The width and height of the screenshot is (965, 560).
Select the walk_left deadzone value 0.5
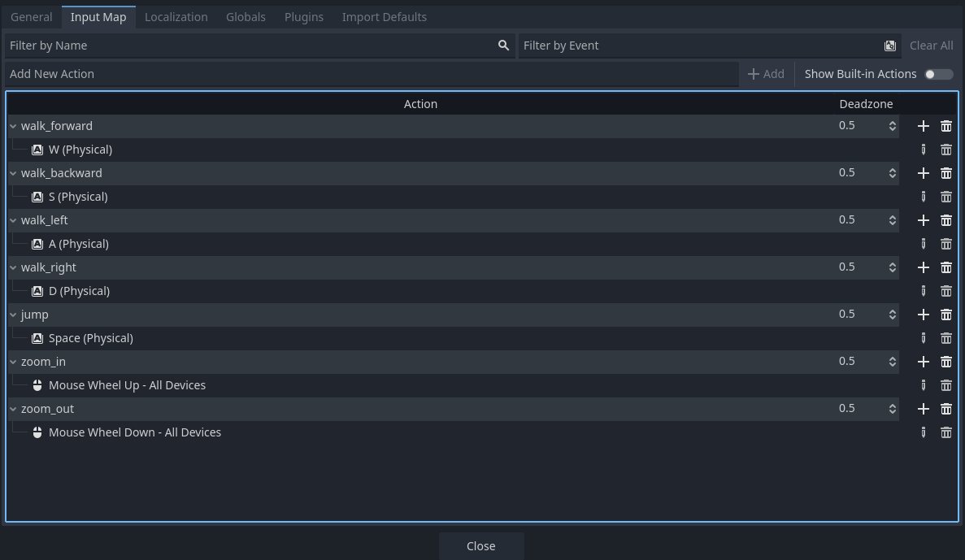coord(847,219)
